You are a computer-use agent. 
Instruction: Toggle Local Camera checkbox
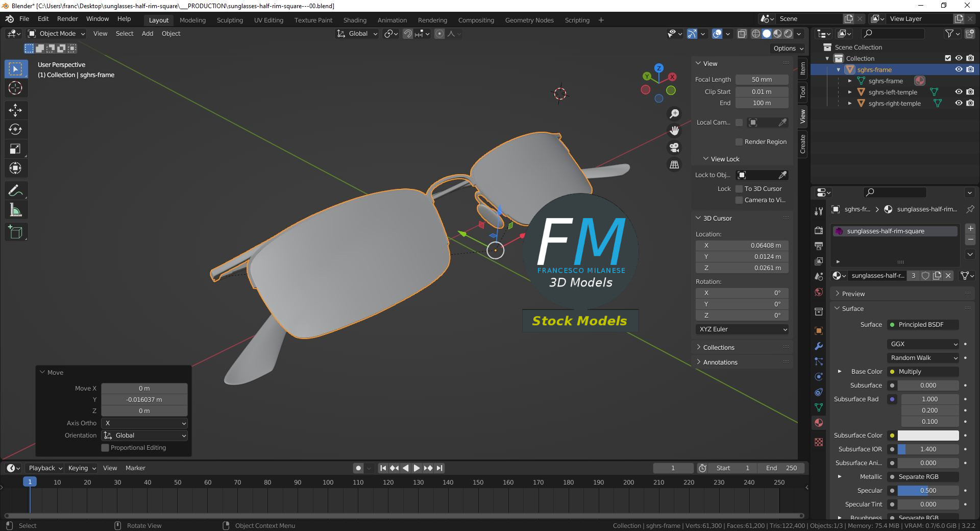click(739, 123)
